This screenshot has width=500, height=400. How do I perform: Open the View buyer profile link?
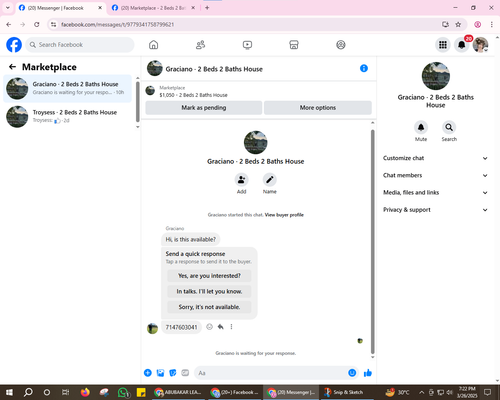(284, 215)
